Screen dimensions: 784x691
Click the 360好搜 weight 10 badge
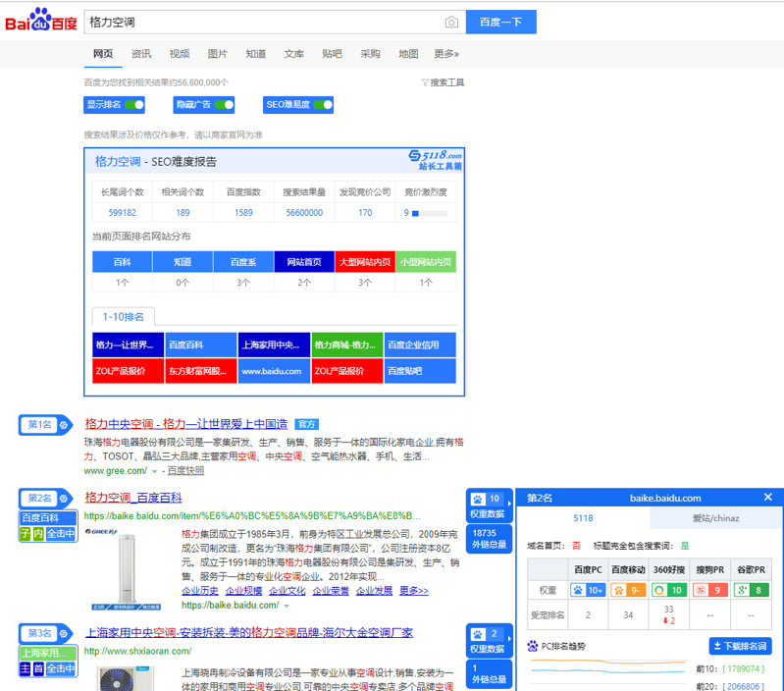point(669,590)
